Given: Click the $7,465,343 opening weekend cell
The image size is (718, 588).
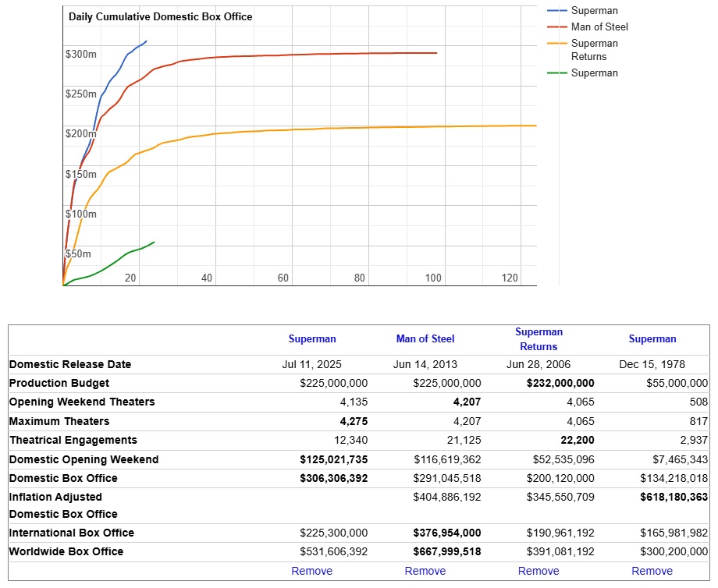Looking at the screenshot, I should 680,460.
